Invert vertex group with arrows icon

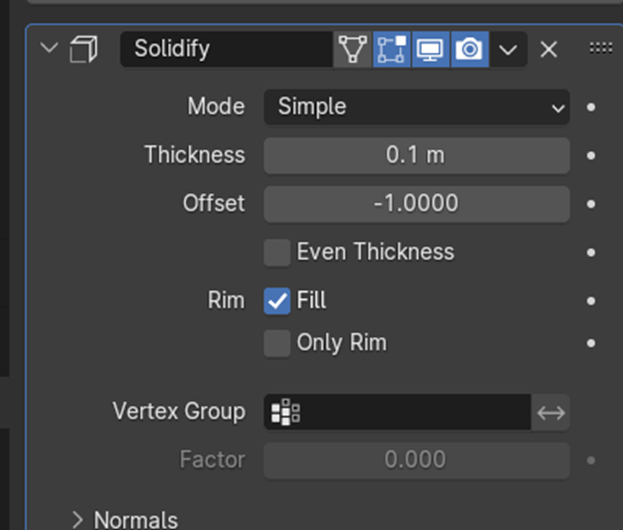tap(551, 412)
